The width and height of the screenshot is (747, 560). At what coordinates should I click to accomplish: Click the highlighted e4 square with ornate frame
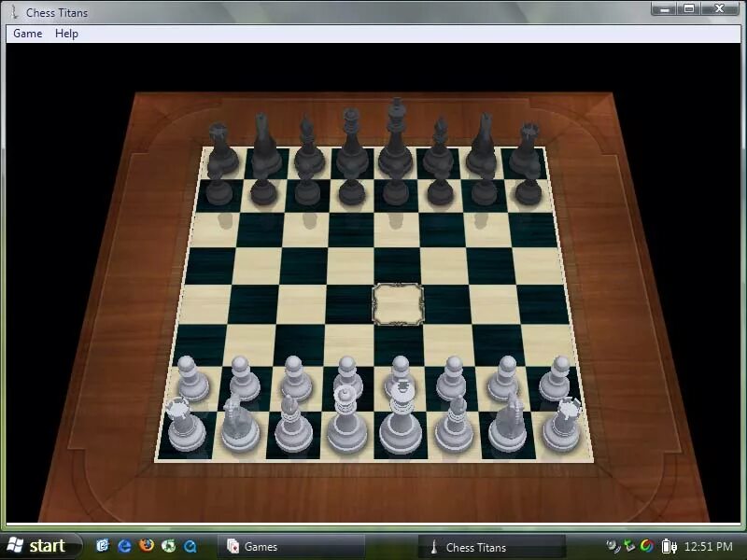point(398,305)
